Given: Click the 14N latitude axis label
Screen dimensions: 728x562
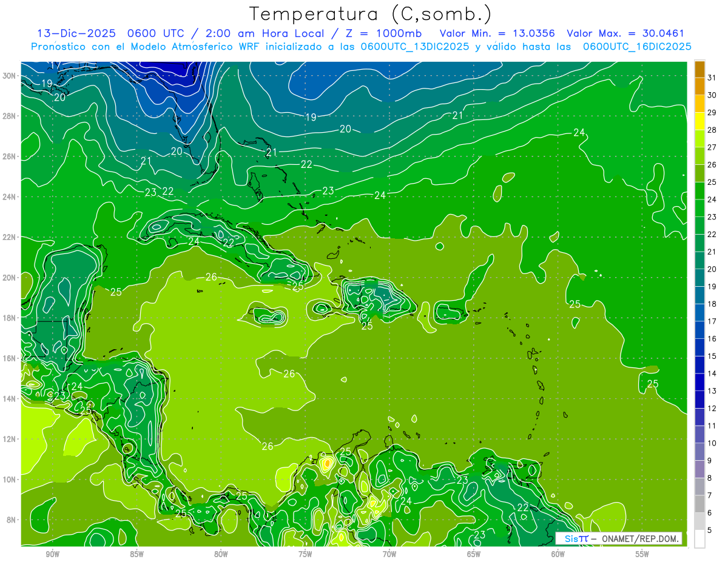Looking at the screenshot, I should (x=9, y=399).
